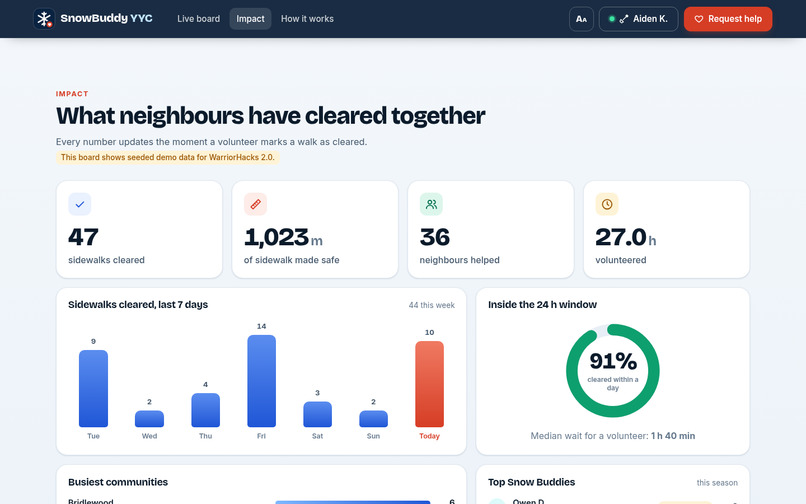The image size is (806, 504).
Task: Open the SnowBuddy YYC home link
Action: pos(93,19)
